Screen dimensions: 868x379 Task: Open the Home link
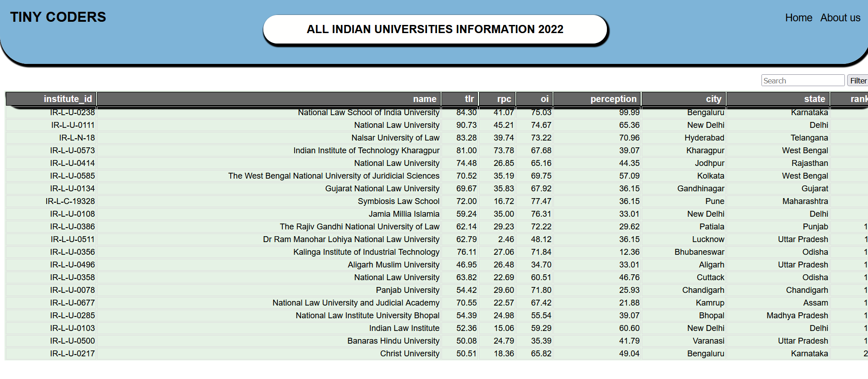pyautogui.click(x=798, y=18)
